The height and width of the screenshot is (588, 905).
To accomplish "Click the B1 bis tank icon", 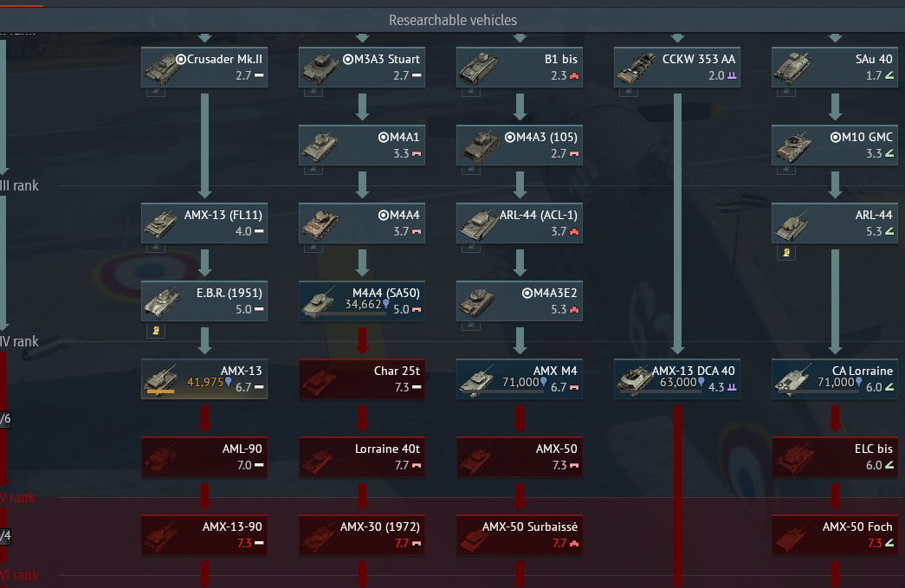I will pyautogui.click(x=478, y=68).
